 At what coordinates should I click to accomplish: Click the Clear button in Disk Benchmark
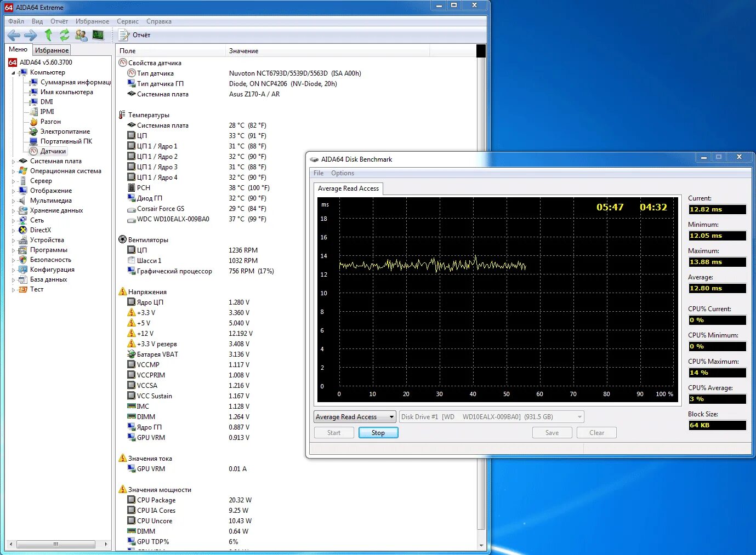[x=596, y=433]
